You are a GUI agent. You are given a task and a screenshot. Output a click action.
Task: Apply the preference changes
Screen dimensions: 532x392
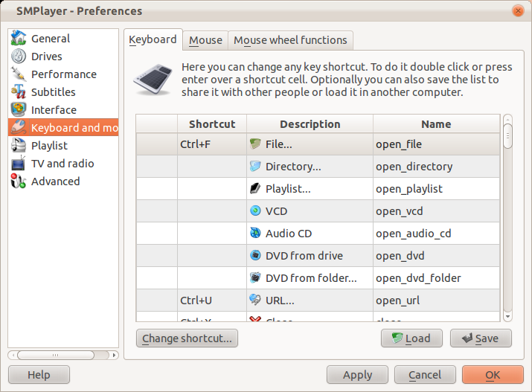coord(357,375)
